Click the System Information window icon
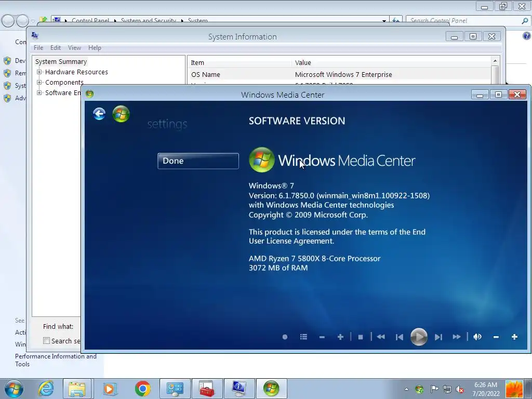This screenshot has height=399, width=532. coord(35,35)
